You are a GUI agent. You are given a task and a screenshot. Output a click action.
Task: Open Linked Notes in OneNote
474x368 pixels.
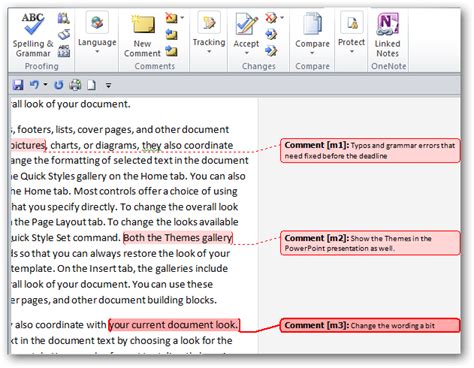[x=388, y=35]
